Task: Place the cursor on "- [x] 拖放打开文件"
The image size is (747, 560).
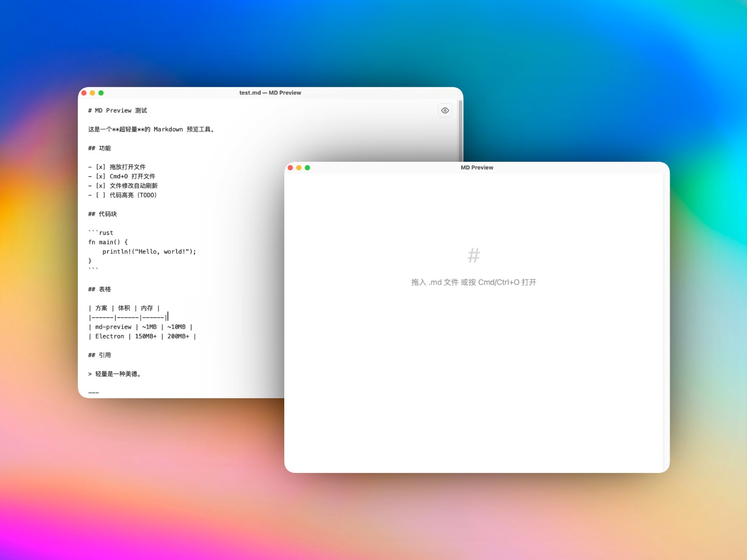Action: coord(117,167)
